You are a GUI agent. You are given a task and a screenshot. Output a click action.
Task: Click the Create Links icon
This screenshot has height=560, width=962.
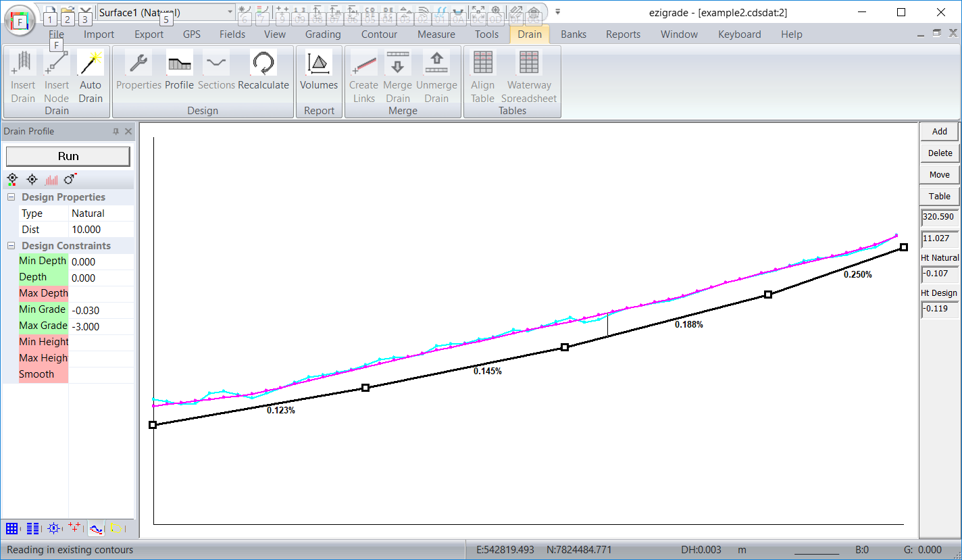tap(363, 64)
